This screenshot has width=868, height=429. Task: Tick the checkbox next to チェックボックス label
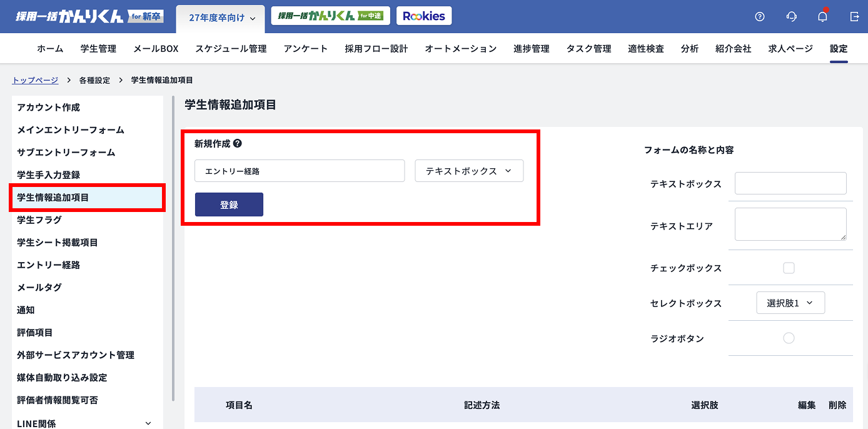click(x=789, y=267)
